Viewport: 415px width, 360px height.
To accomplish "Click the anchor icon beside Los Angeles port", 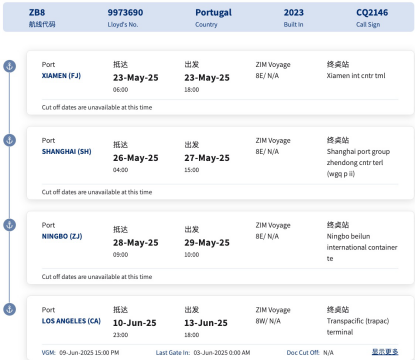I will coord(10,309).
